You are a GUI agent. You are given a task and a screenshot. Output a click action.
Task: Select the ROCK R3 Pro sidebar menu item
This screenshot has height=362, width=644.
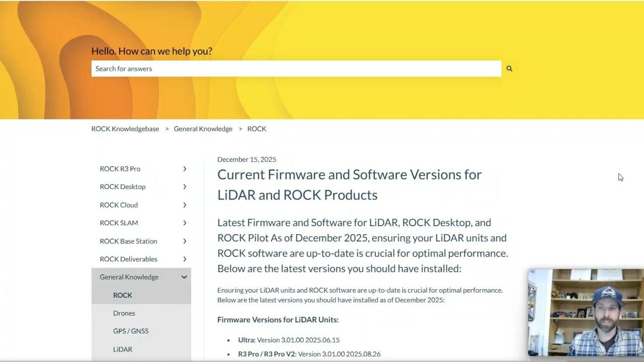[120, 168]
